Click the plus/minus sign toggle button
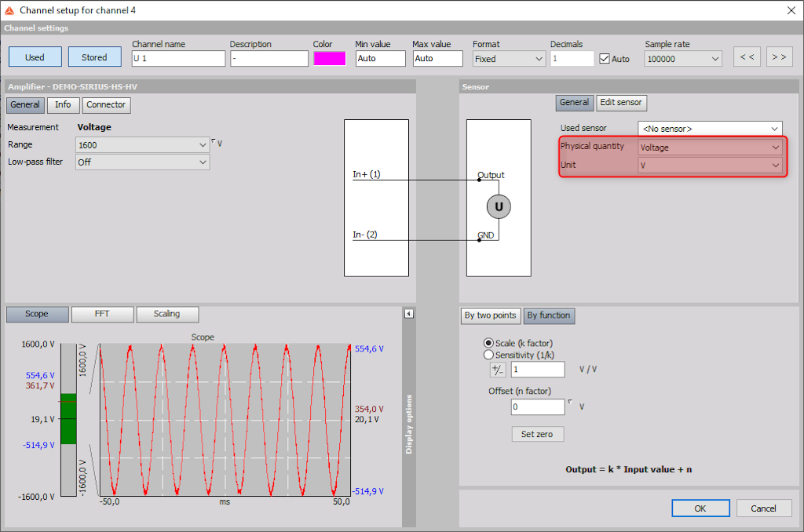Screen dimensions: 804x532 (x=497, y=369)
